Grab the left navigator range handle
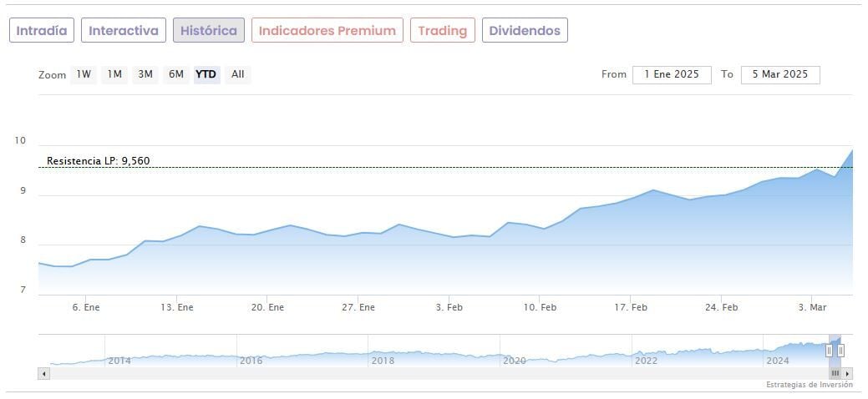 [x=830, y=351]
